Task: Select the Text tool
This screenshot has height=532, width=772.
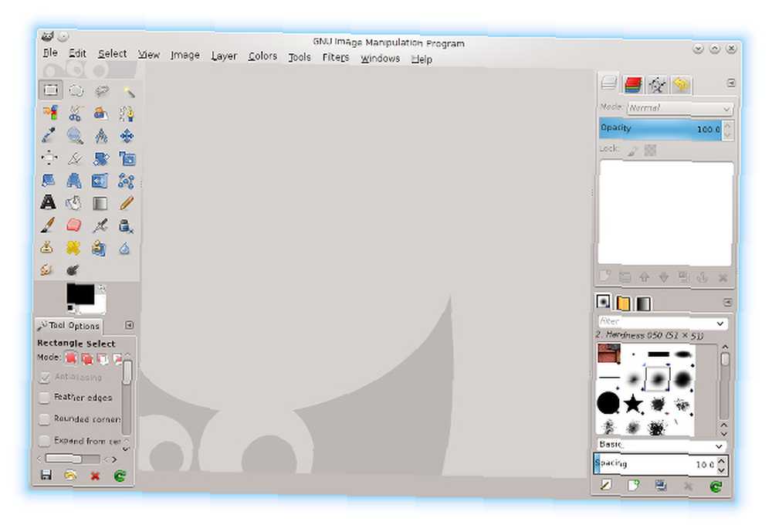Action: click(x=48, y=202)
